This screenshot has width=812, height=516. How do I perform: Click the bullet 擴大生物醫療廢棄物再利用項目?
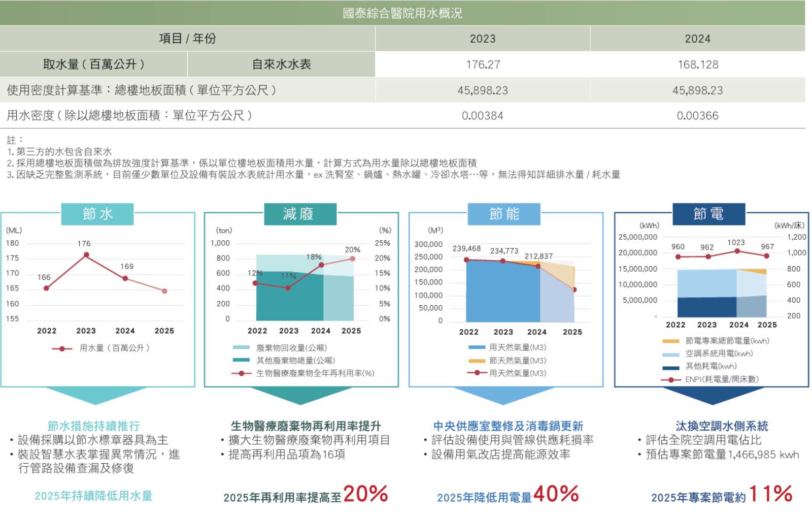(x=306, y=440)
